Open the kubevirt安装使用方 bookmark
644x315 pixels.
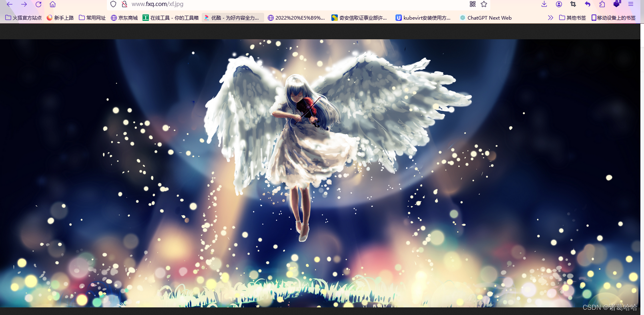click(423, 18)
